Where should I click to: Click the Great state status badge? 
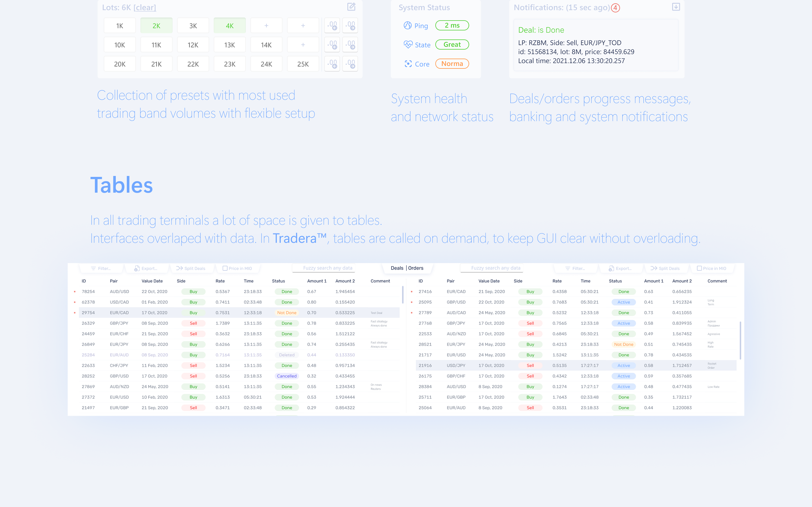452,44
